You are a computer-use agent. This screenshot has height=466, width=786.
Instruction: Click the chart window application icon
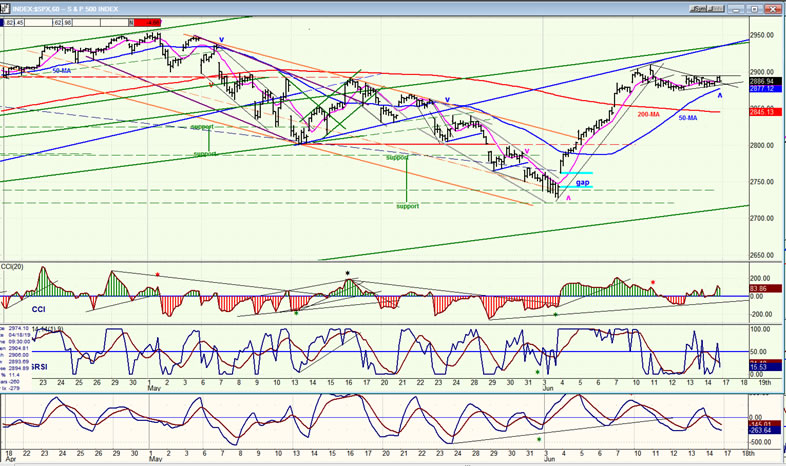(x=6, y=9)
